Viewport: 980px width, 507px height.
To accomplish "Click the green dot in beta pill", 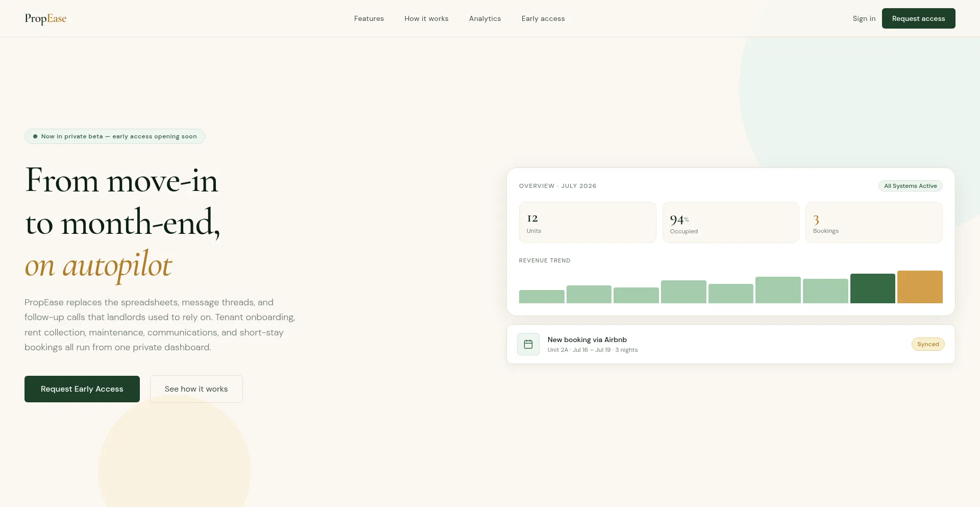I will coord(35,136).
